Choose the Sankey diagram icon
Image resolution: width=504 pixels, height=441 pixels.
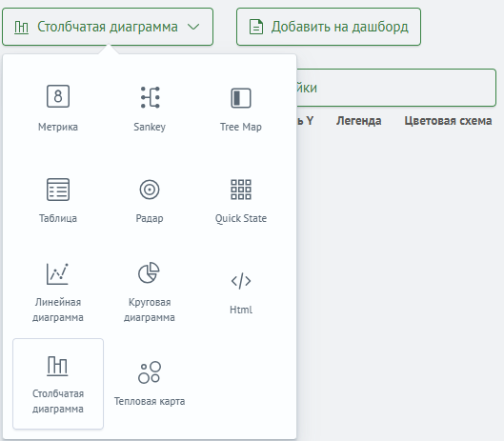150,97
